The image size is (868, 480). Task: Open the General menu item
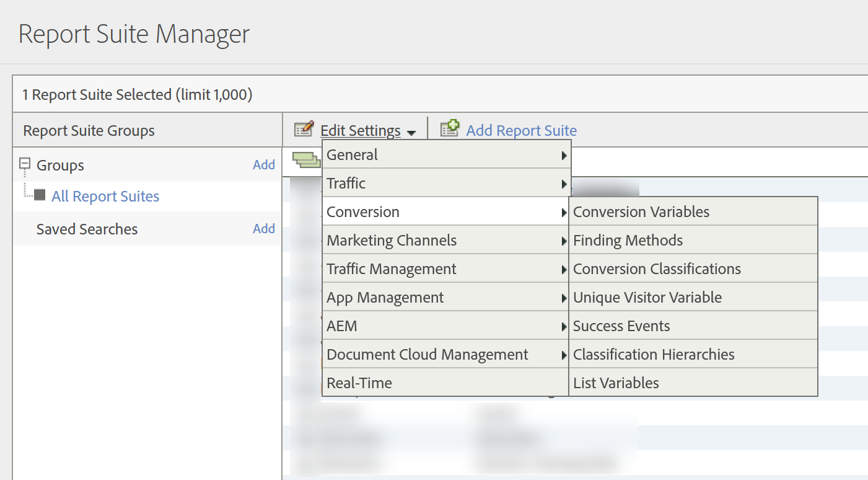pos(446,154)
